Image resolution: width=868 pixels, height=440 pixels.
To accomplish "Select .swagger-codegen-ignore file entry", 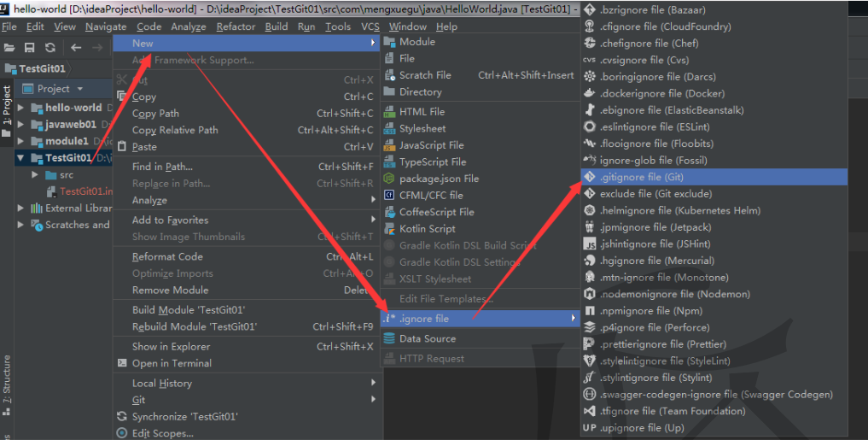I will click(x=714, y=394).
